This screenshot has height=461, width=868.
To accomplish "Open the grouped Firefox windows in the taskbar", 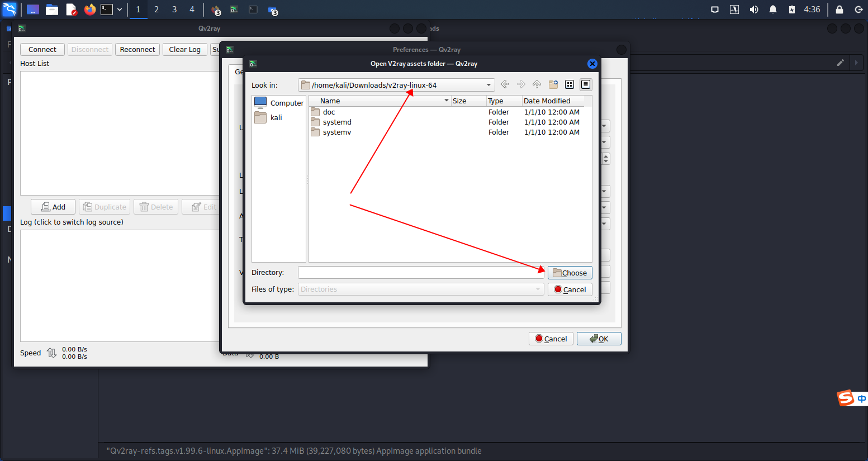I will (216, 10).
